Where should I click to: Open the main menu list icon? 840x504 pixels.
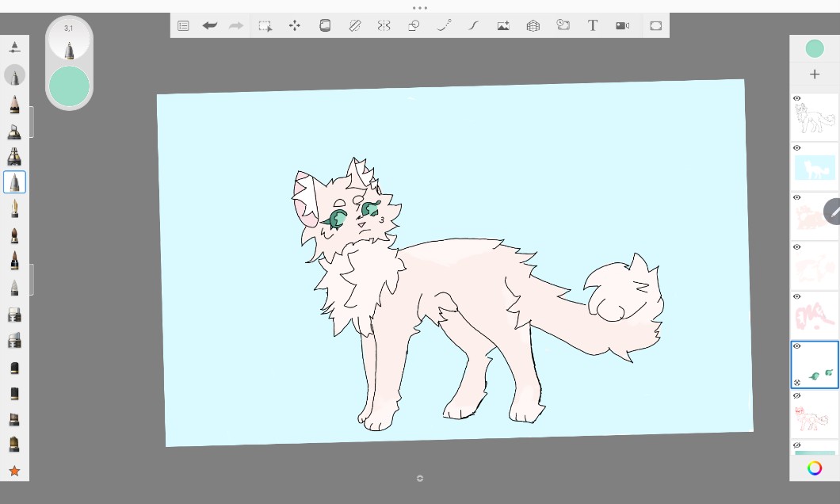pos(183,25)
